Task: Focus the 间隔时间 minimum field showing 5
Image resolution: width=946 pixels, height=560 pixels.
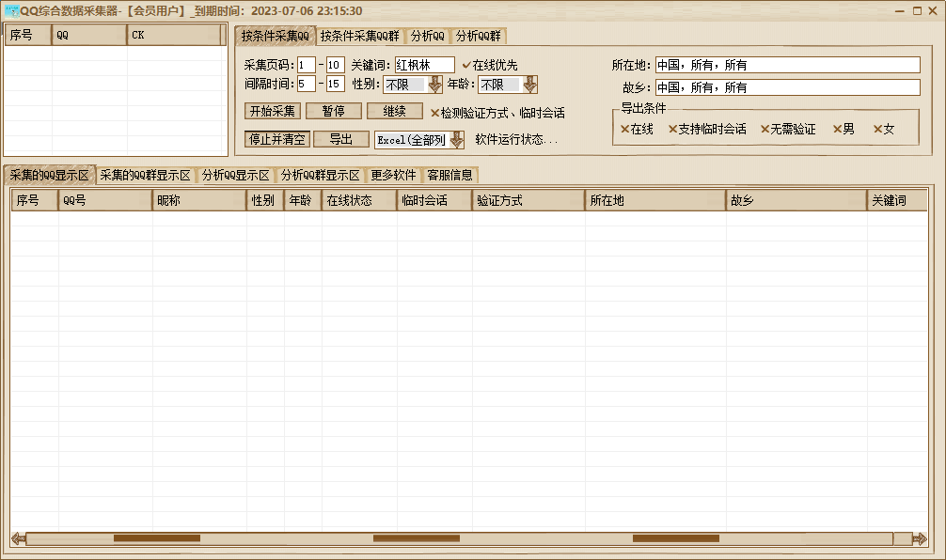Action: tap(307, 84)
